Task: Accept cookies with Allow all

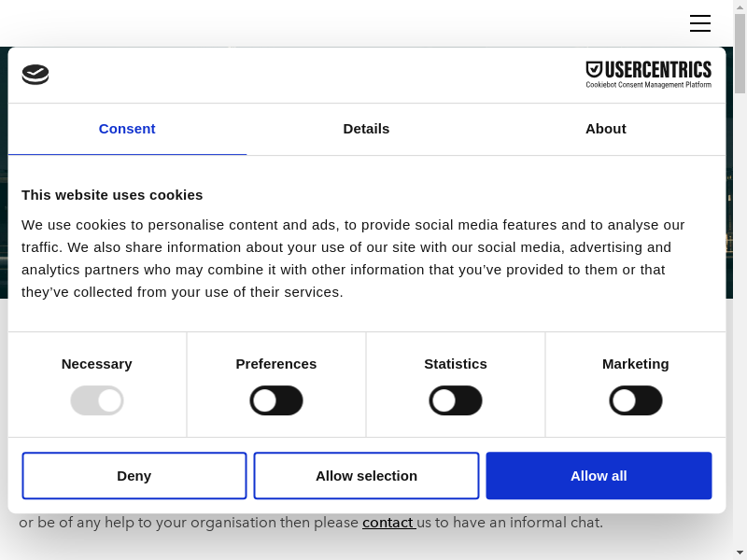Action: pyautogui.click(x=599, y=476)
